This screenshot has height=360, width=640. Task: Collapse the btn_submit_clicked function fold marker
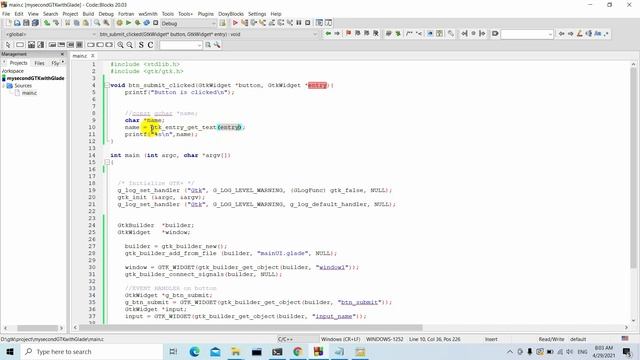click(107, 85)
